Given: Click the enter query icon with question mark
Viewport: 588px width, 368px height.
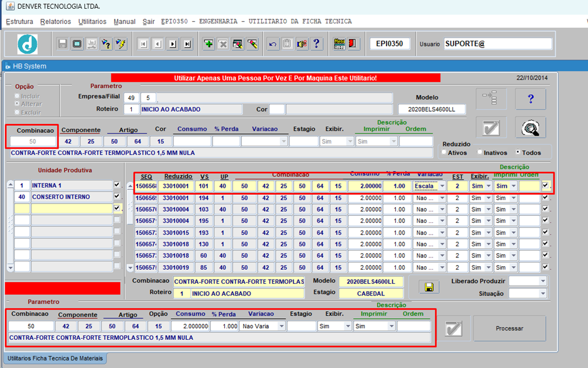Looking at the screenshot, I should (106, 44).
